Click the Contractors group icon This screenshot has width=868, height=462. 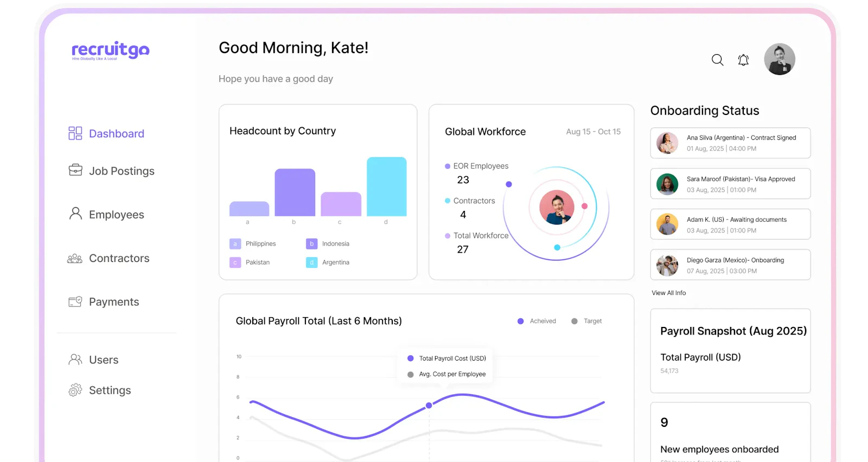[75, 259]
